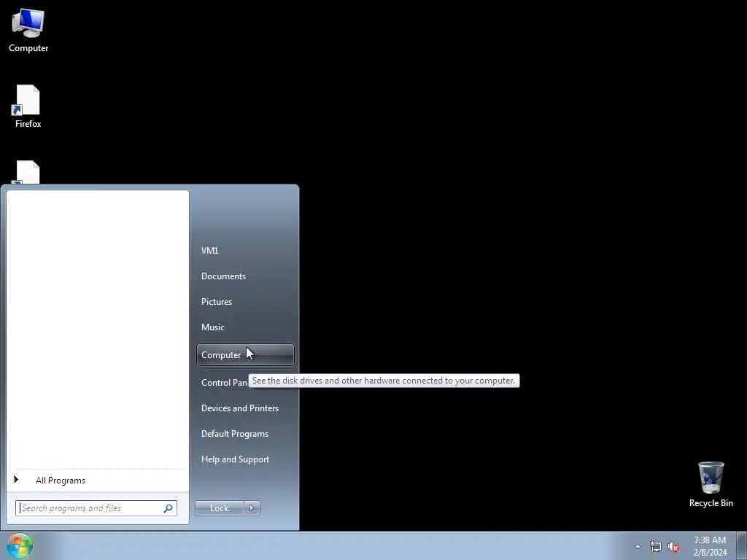Screen dimensions: 747x560
Task: Open the network status tray icon
Action: pyautogui.click(x=656, y=547)
